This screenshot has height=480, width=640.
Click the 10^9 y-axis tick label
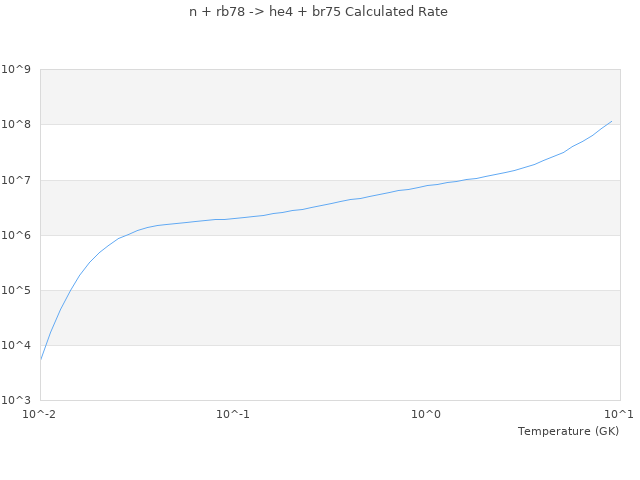pyautogui.click(x=17, y=70)
